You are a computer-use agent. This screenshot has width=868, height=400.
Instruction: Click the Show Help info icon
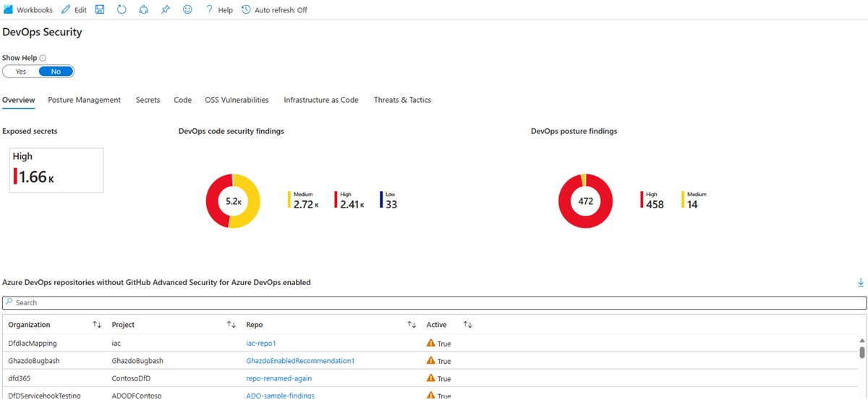click(x=43, y=58)
